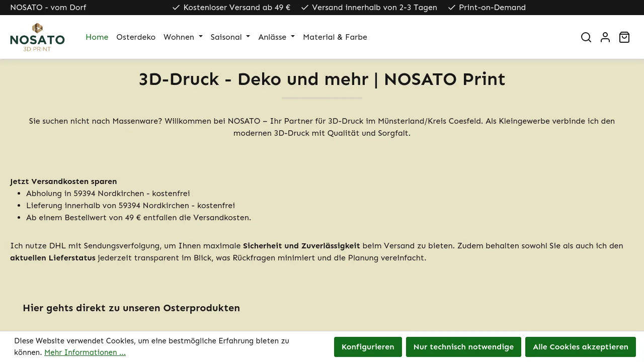This screenshot has height=362, width=644.
Task: Click the Osterprodukte section heading
Action: pos(131,308)
